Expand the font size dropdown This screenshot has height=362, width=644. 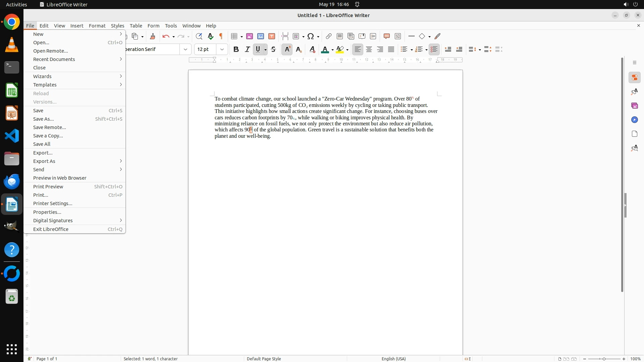tap(222, 49)
